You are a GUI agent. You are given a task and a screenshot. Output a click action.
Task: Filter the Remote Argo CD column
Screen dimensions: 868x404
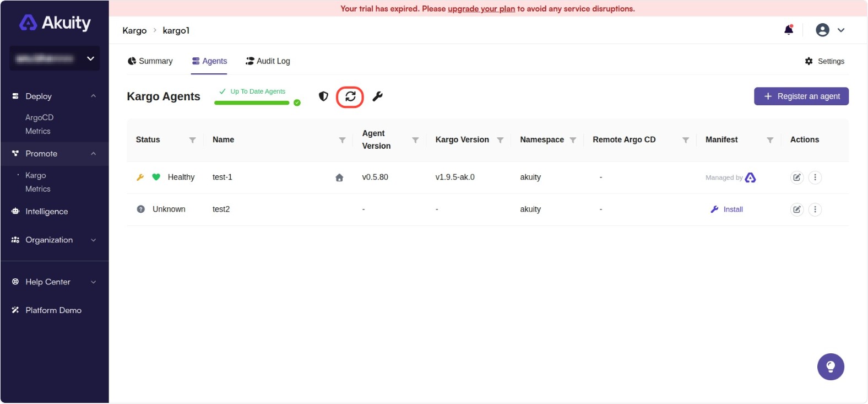(x=686, y=140)
